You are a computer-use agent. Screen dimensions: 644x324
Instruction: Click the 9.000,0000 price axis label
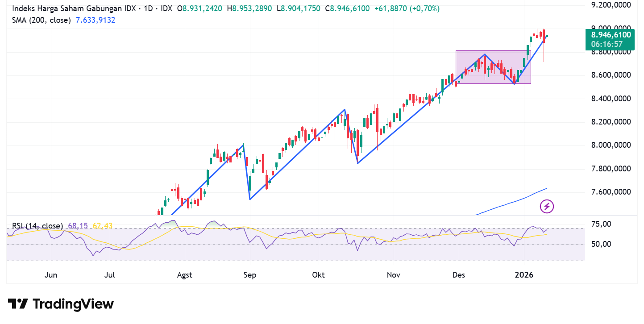point(611,27)
